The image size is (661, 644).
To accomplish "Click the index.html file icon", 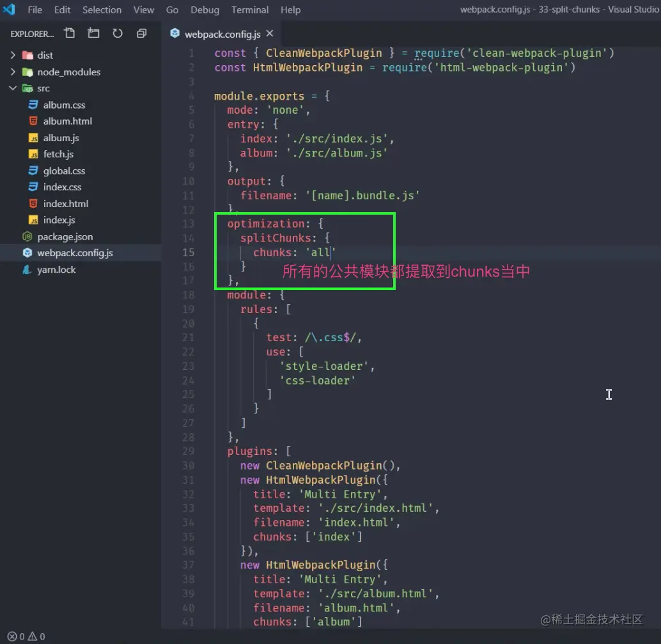I will [33, 203].
